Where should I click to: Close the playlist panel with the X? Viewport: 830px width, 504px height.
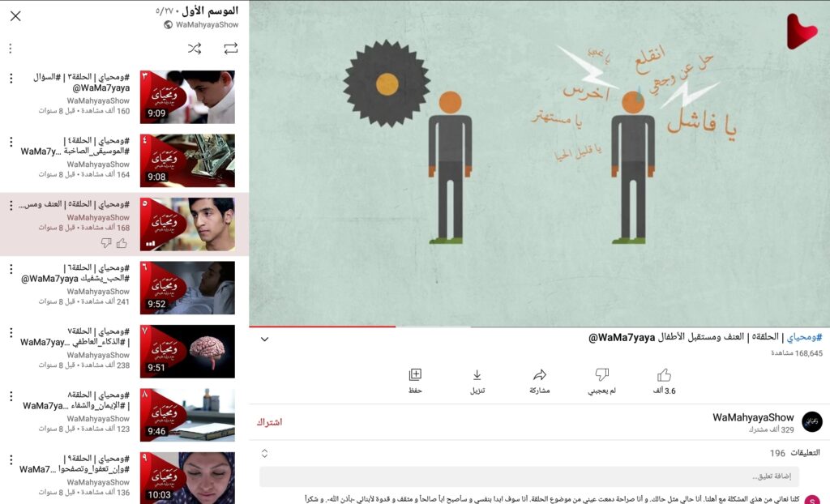(x=15, y=15)
